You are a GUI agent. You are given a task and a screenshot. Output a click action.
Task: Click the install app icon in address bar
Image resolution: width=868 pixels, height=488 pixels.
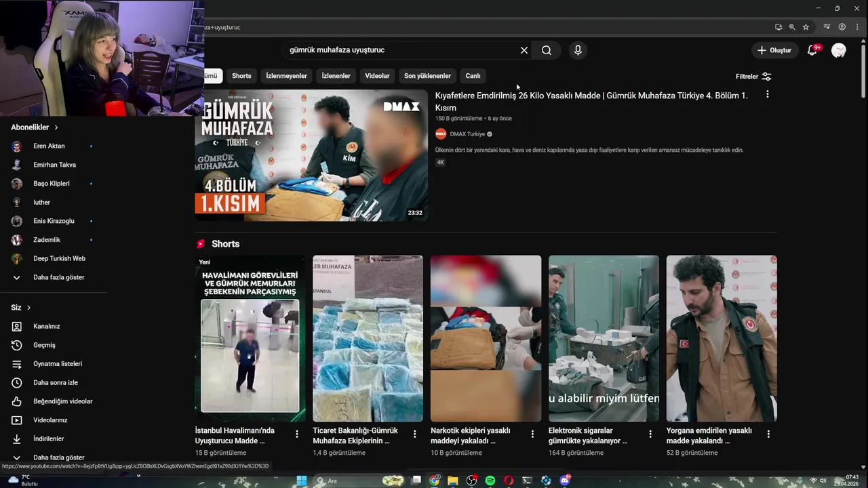(x=778, y=27)
